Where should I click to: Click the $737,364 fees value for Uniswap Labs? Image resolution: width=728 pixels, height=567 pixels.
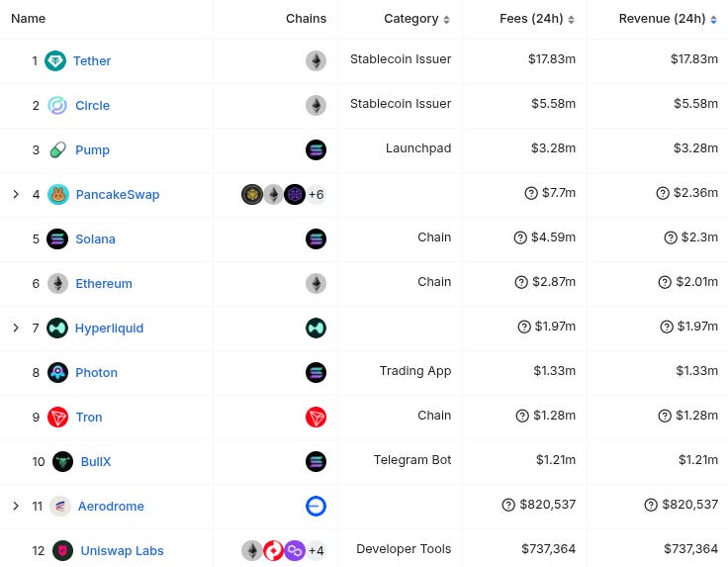[x=548, y=549]
